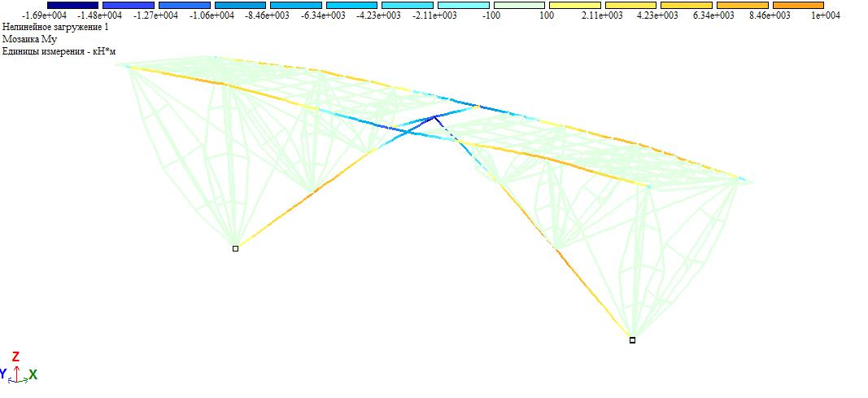868x398 pixels.
Task: Click the legend value -1.06e+004
Action: tap(212, 15)
